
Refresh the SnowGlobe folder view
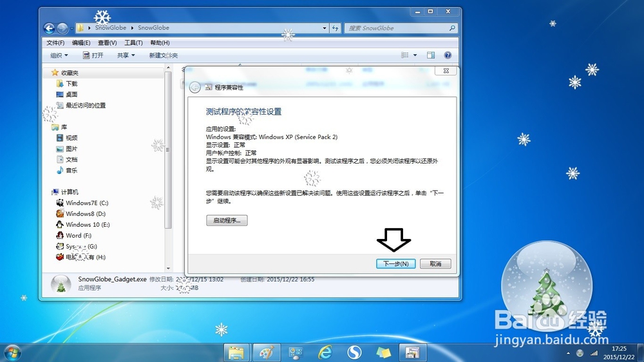click(x=335, y=28)
